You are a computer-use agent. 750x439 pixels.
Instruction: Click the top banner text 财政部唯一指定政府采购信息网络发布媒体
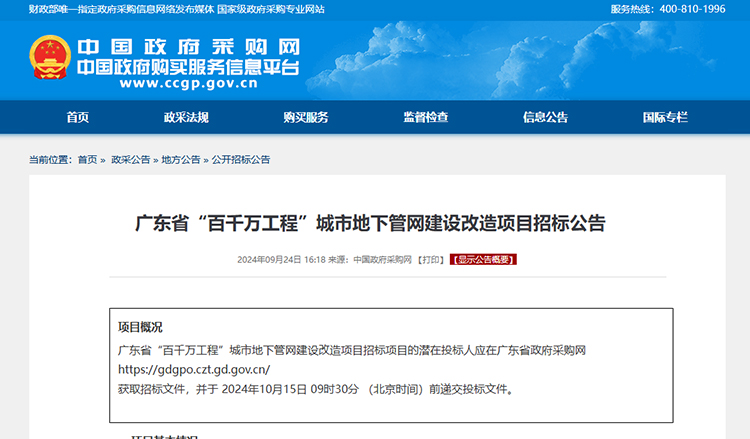[121, 9]
